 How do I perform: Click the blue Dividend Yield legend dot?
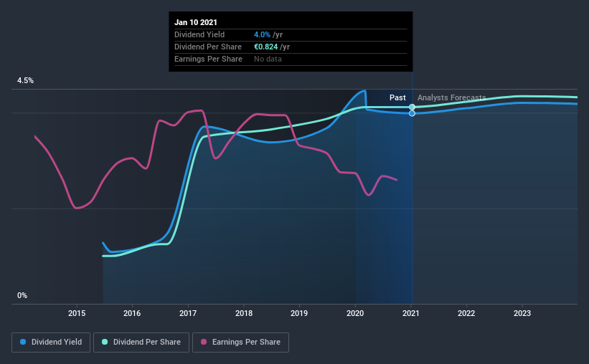coord(23,342)
